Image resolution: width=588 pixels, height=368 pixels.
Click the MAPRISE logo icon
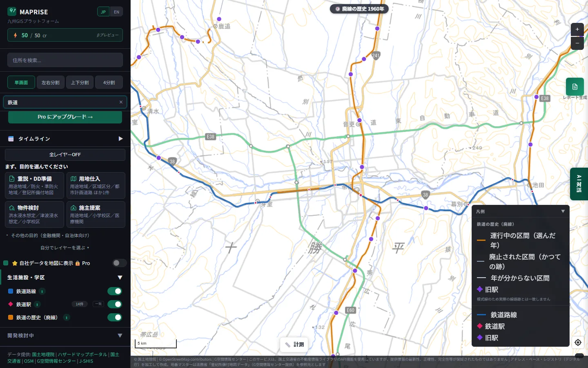pyautogui.click(x=12, y=11)
